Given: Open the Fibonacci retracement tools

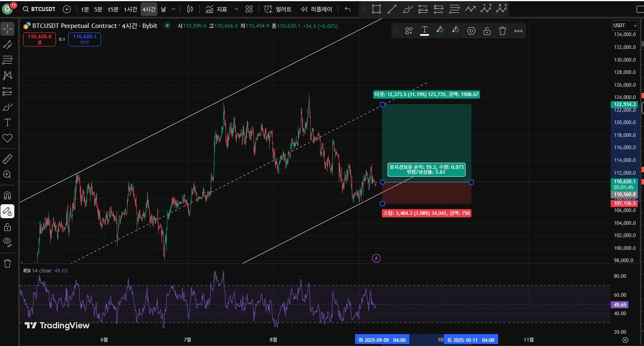Looking at the screenshot, I should 7,60.
